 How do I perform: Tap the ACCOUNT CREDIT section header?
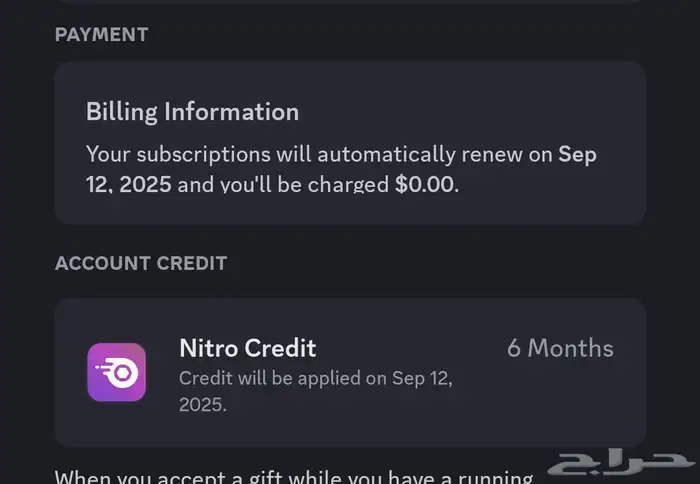pos(141,264)
